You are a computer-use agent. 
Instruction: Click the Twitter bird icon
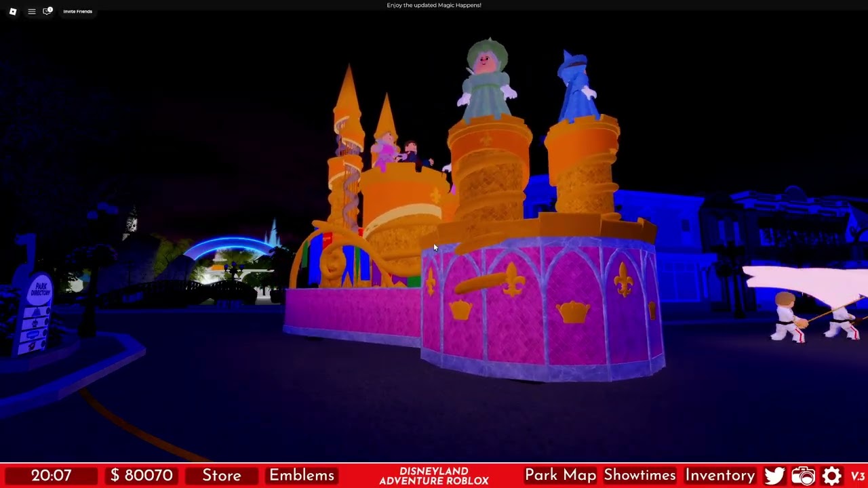click(x=774, y=476)
